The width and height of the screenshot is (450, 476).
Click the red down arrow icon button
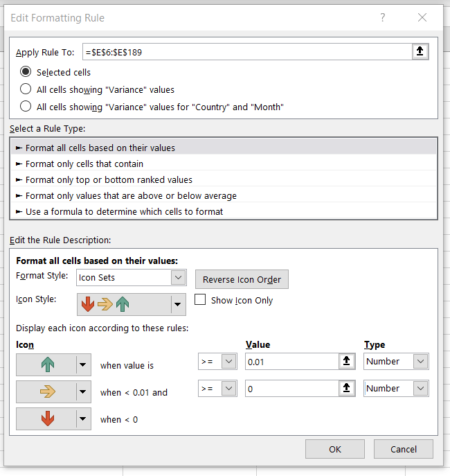tap(46, 418)
